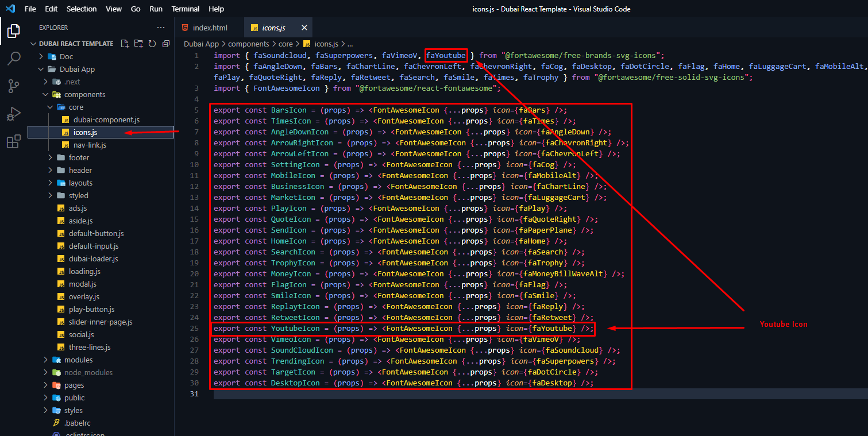Screen dimensions: 868x436
Task: Open the Extensions view
Action: [x=14, y=141]
